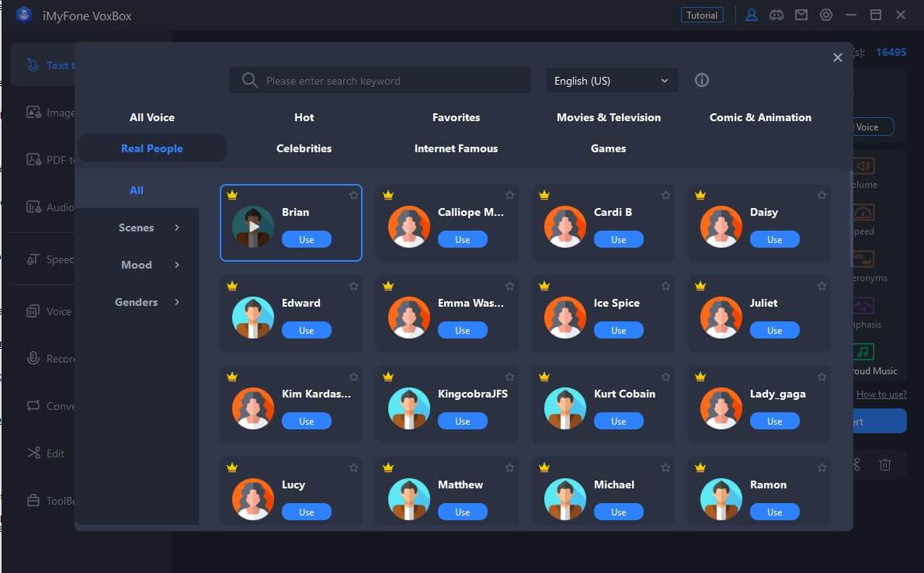Click the delete trash icon behind dialog
Screen dimensions: 924x573
(x=885, y=464)
